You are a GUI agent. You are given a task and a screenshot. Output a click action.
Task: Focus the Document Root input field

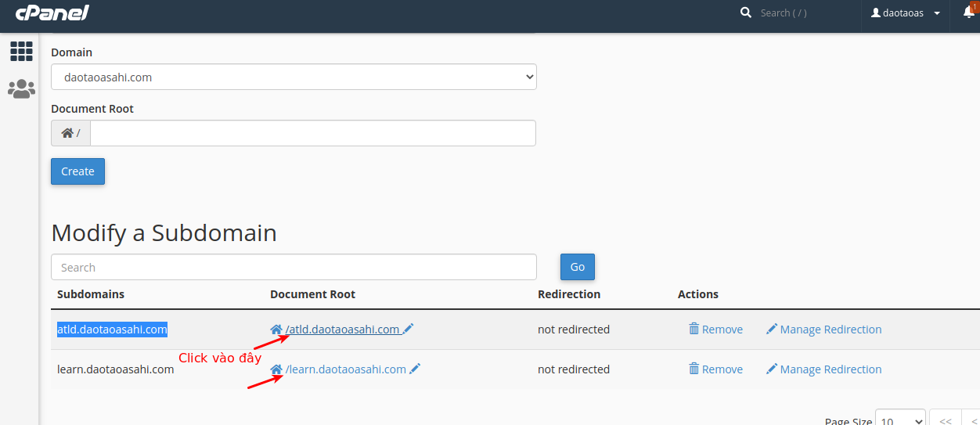(x=313, y=133)
